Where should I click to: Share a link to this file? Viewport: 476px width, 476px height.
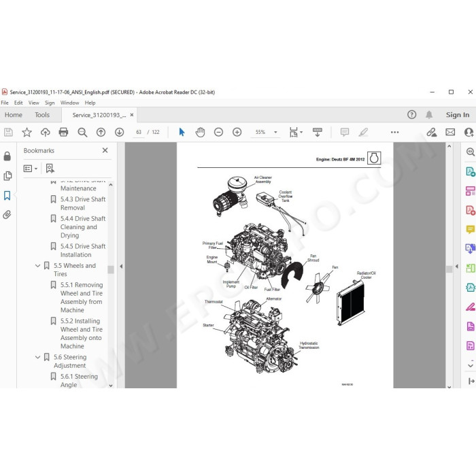[431, 132]
